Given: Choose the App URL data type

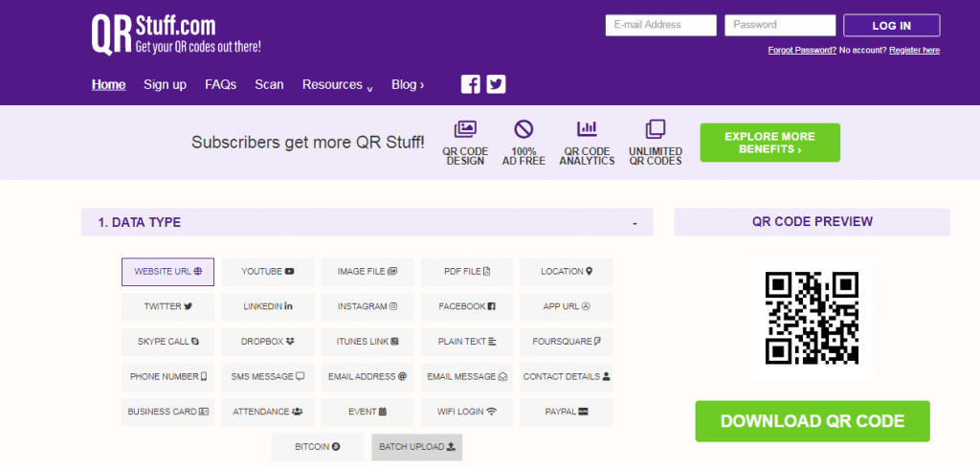Looking at the screenshot, I should (x=567, y=307).
